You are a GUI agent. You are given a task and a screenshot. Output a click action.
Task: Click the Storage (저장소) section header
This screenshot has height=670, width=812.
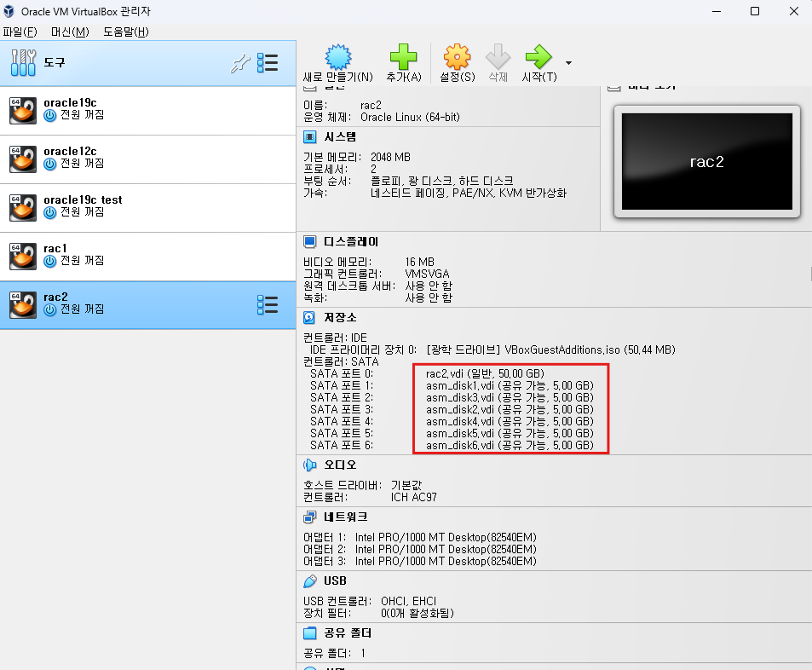pos(340,318)
